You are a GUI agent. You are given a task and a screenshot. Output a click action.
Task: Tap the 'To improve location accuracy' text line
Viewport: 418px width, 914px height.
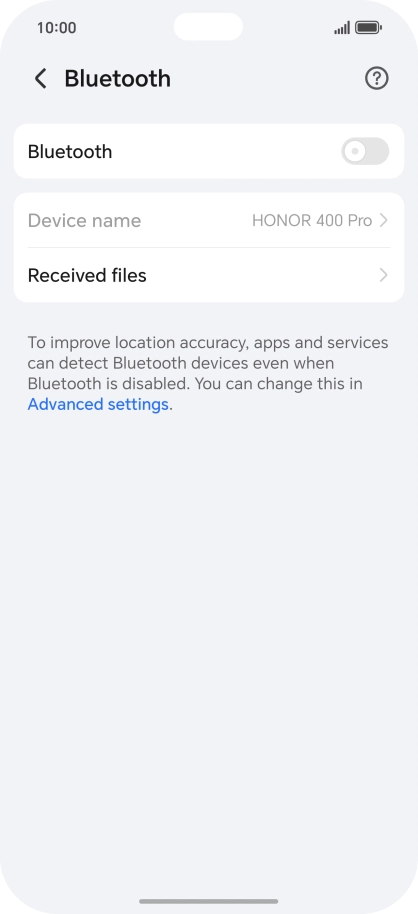tap(208, 342)
